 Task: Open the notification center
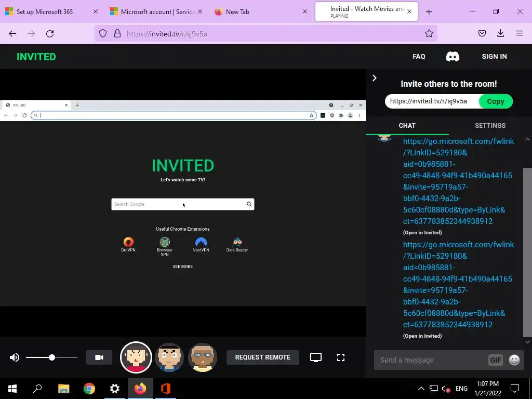pos(515,389)
